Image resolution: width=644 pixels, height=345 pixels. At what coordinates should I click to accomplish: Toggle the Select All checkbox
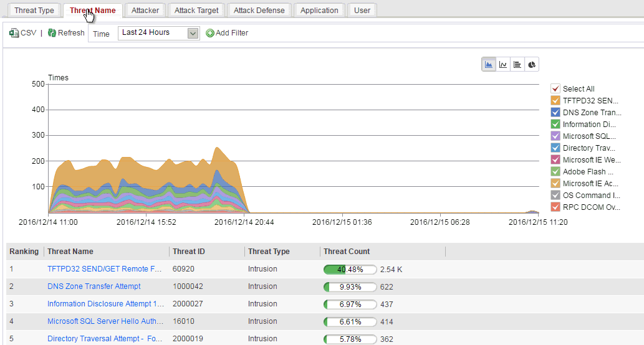(x=555, y=88)
